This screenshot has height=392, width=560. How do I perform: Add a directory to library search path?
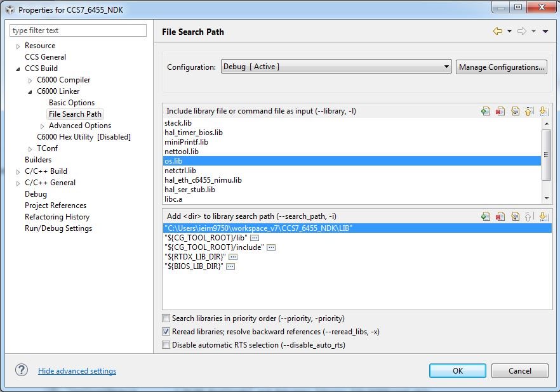click(x=486, y=216)
